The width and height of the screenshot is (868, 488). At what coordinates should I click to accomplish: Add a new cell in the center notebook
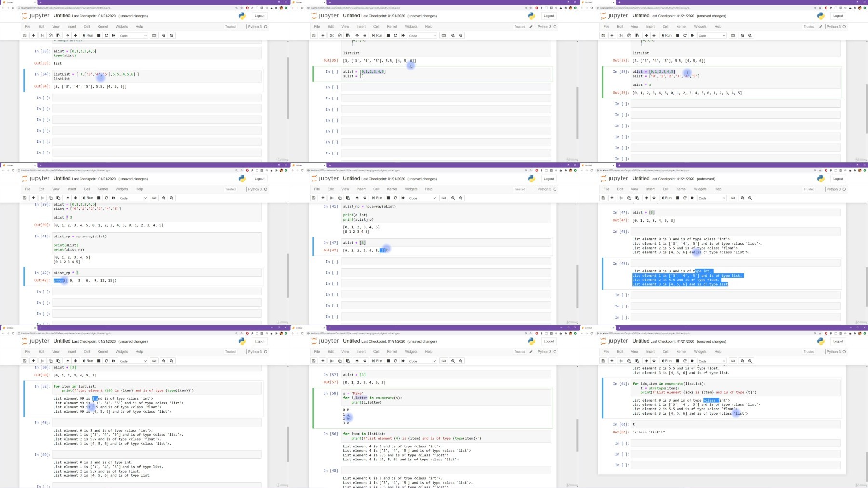coord(323,198)
